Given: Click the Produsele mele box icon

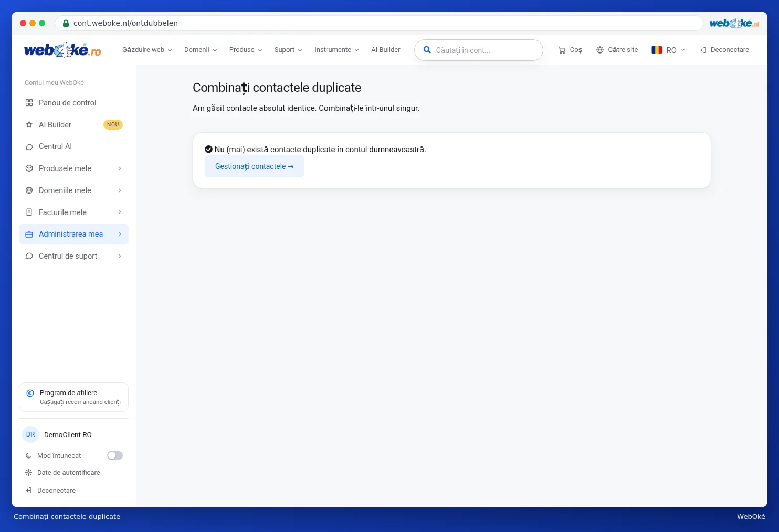Looking at the screenshot, I should tap(29, 168).
